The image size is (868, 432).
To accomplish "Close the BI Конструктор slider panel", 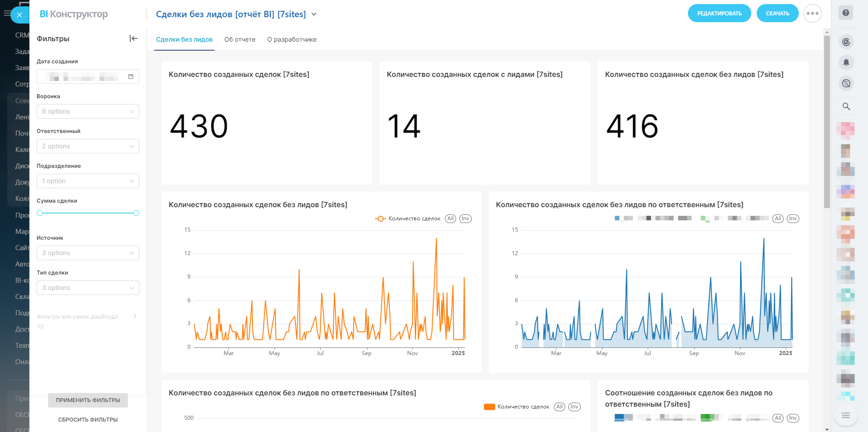I will (x=19, y=15).
